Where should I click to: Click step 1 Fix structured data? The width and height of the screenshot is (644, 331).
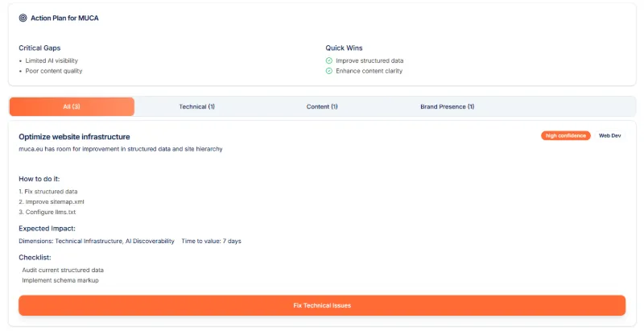48,191
